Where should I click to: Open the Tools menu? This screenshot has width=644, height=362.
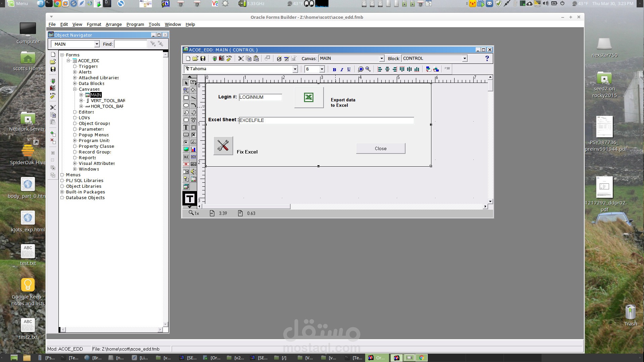pyautogui.click(x=154, y=25)
